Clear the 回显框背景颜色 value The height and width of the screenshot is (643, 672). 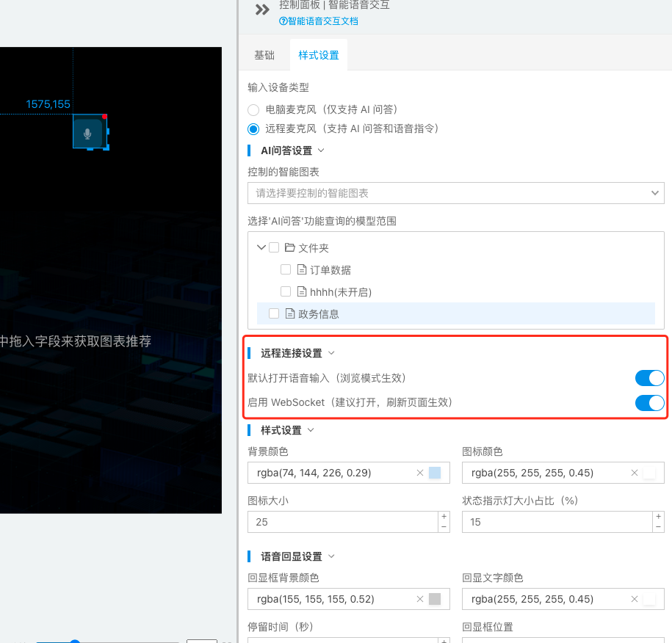420,599
